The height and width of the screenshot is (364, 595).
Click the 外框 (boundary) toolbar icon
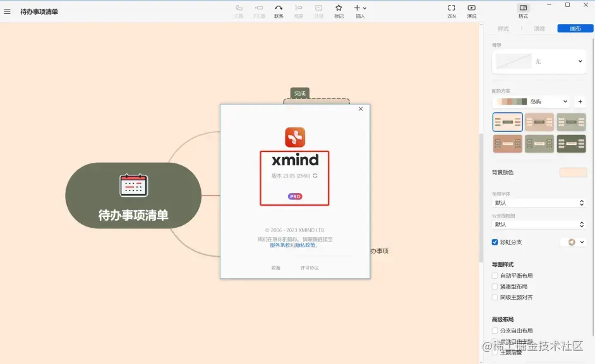[319, 11]
